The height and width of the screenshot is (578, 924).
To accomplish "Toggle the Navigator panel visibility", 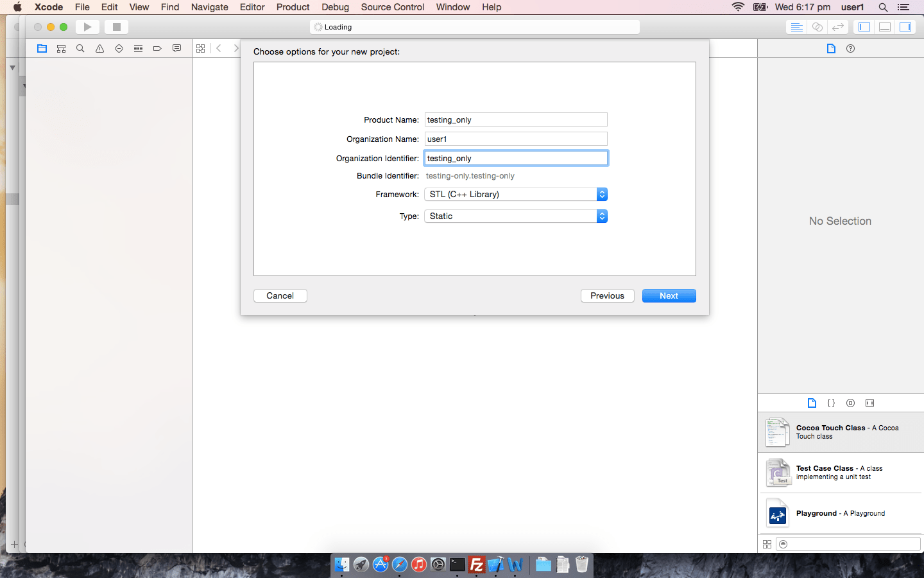I will (864, 26).
